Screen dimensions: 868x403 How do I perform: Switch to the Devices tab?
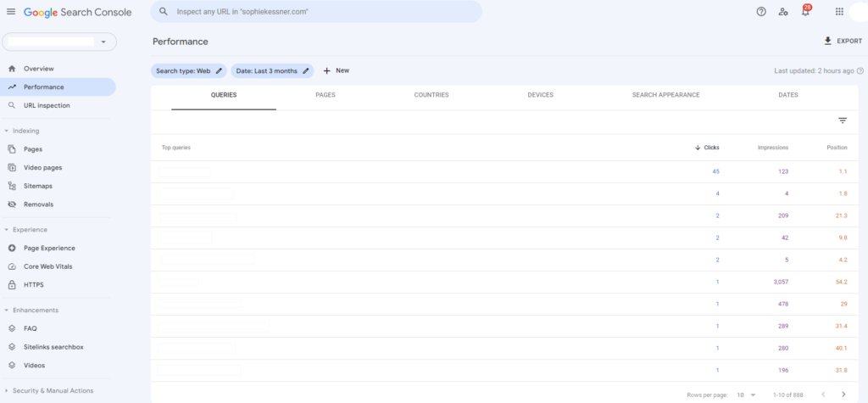pyautogui.click(x=540, y=95)
